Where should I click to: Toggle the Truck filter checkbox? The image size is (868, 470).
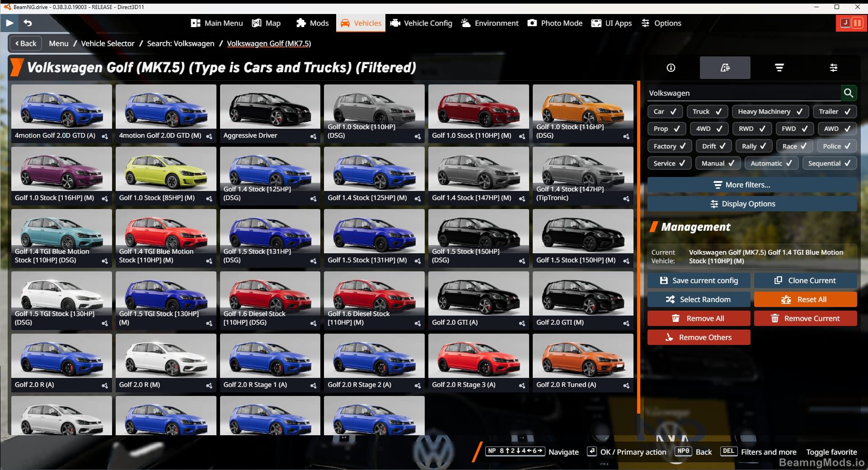pos(707,112)
